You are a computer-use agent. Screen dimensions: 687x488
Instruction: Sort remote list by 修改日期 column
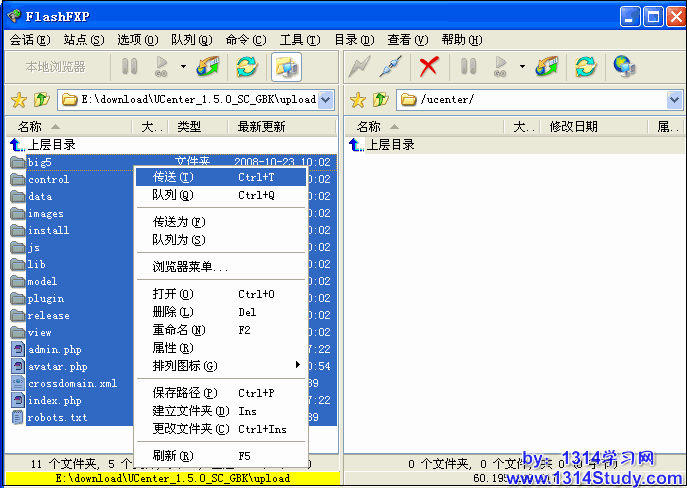pyautogui.click(x=573, y=127)
